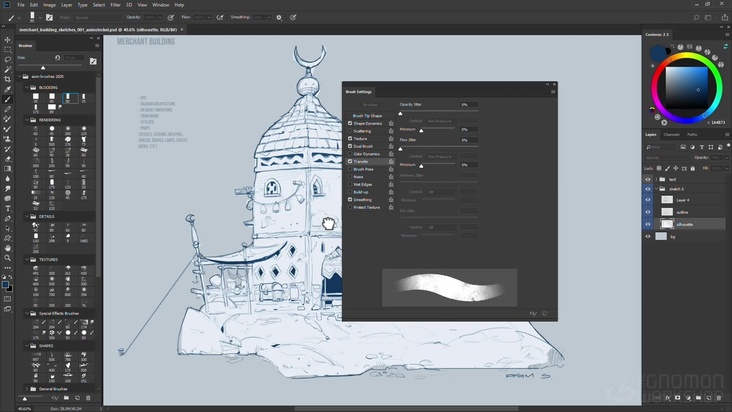The height and width of the screenshot is (412, 732).
Task: Enable Color Dynamics checkbox
Action: pos(350,154)
